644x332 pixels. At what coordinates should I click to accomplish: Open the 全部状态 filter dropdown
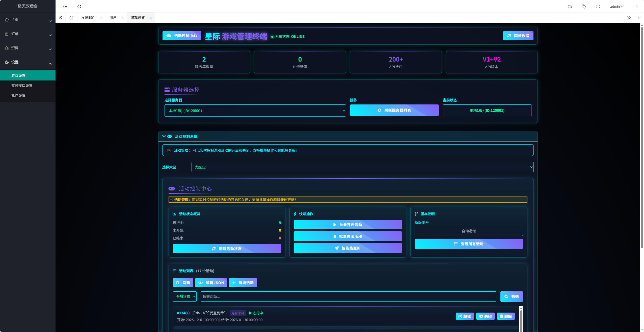184,296
